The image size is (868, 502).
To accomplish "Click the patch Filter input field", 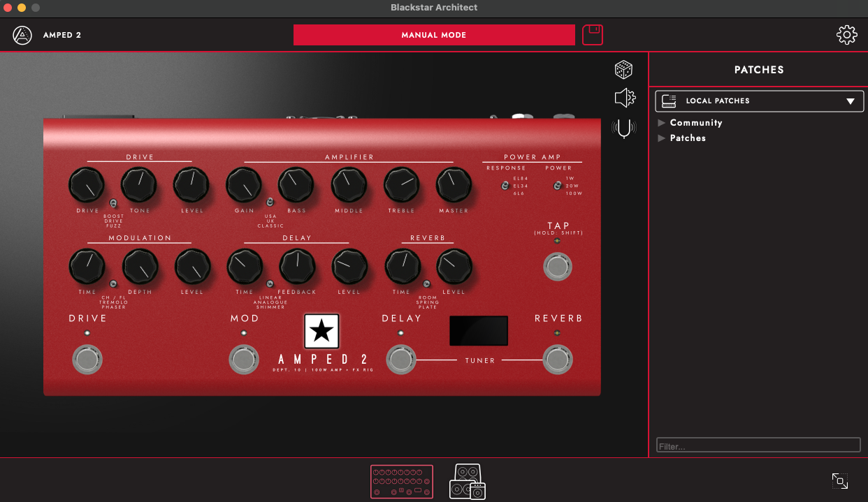I will 758,445.
